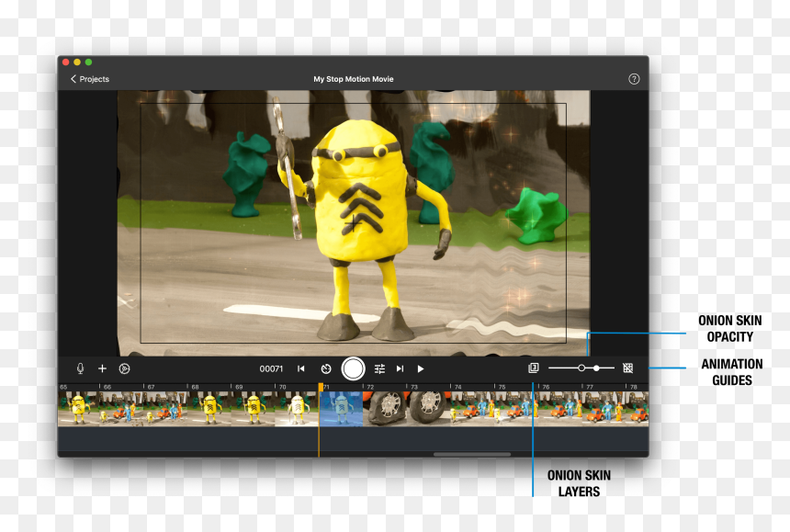Select the frame 68 thumbnail in timeline
The image size is (790, 532).
(x=209, y=409)
